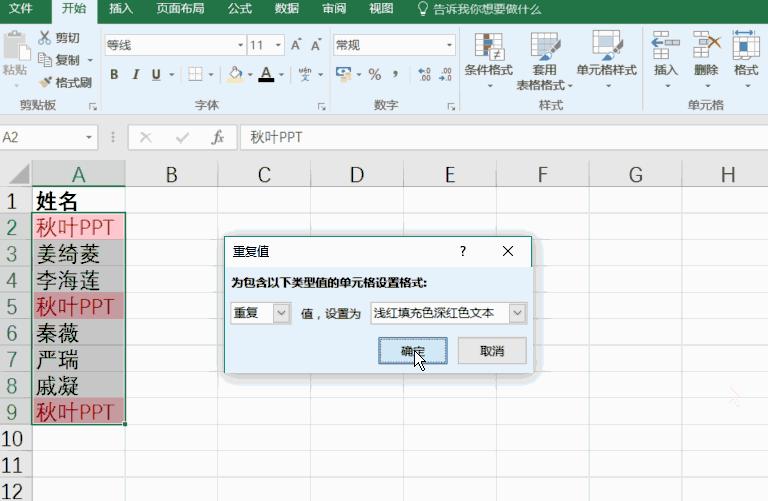Open the File (文件) tab
The image size is (768, 501).
click(x=21, y=8)
